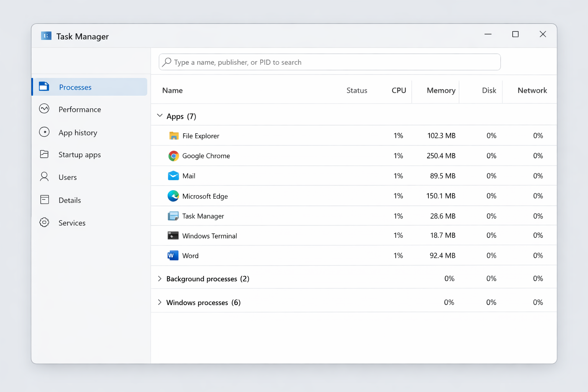Click the Network percentage for Windows processes

pos(538,302)
